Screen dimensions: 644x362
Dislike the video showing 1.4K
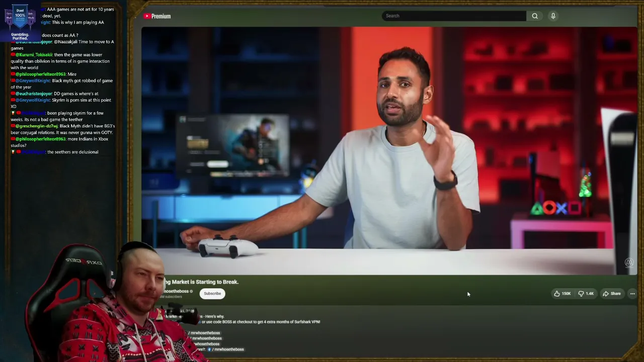[x=586, y=294]
